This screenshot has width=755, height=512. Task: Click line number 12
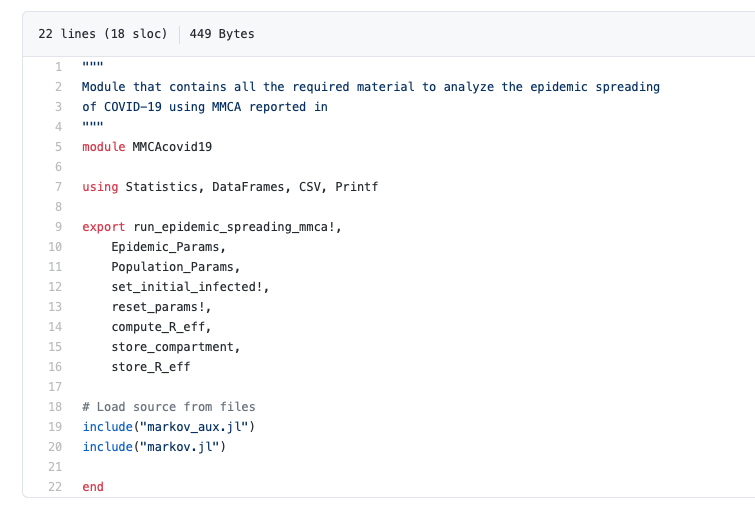pos(55,287)
